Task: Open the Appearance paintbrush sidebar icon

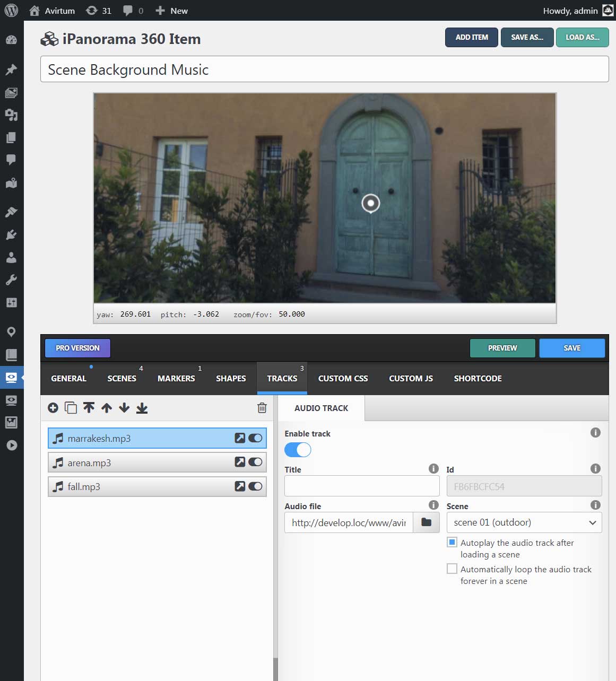Action: click(11, 212)
